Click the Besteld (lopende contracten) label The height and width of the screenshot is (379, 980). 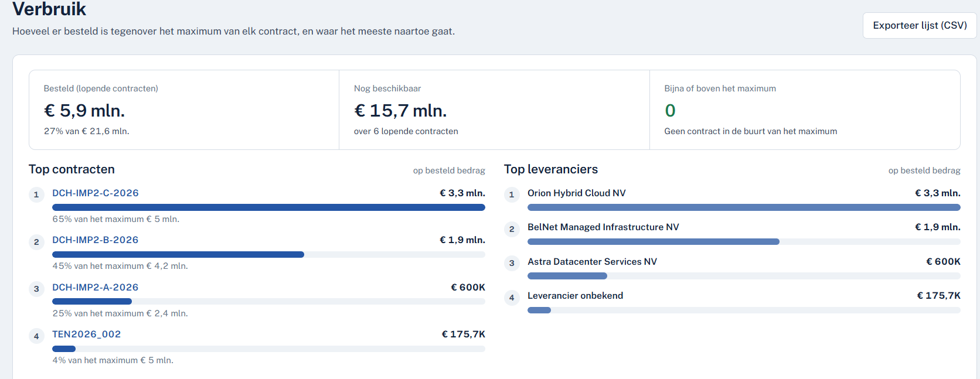click(x=101, y=88)
